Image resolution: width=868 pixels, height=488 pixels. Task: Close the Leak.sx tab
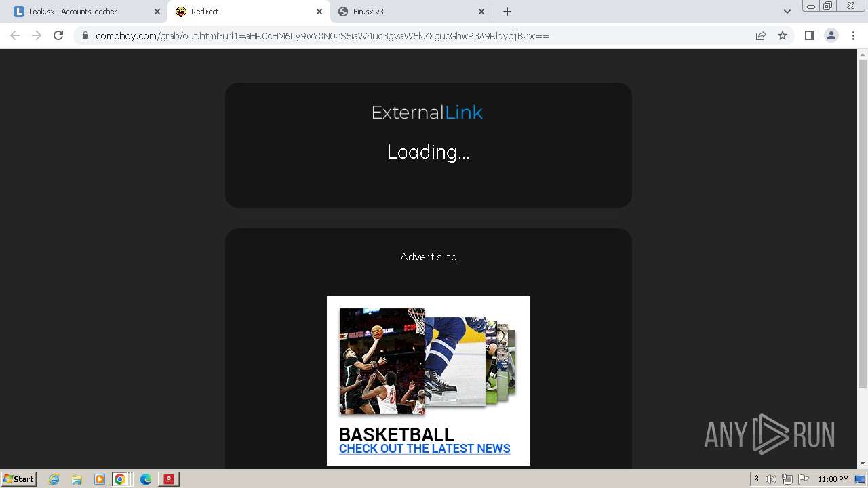pyautogui.click(x=157, y=12)
